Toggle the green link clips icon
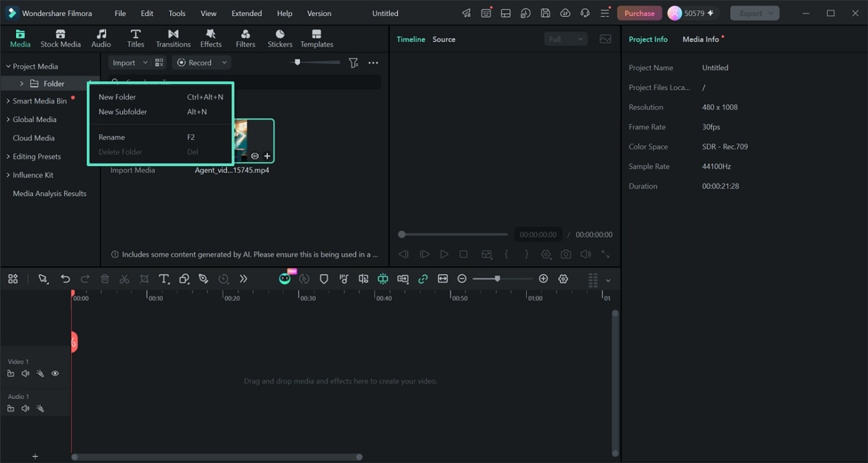Screen dimensions: 868x463 click(423, 279)
